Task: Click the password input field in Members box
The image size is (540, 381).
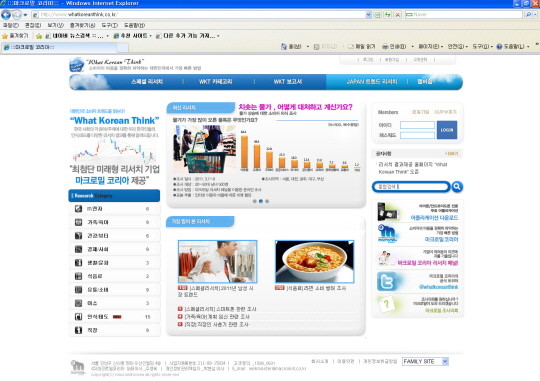Action: click(x=417, y=135)
